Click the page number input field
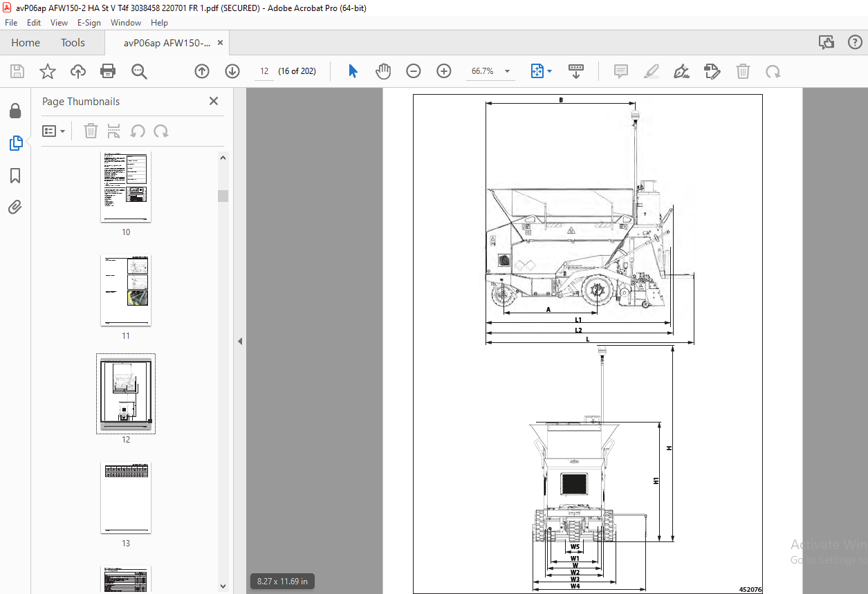This screenshot has width=868, height=594. point(264,71)
